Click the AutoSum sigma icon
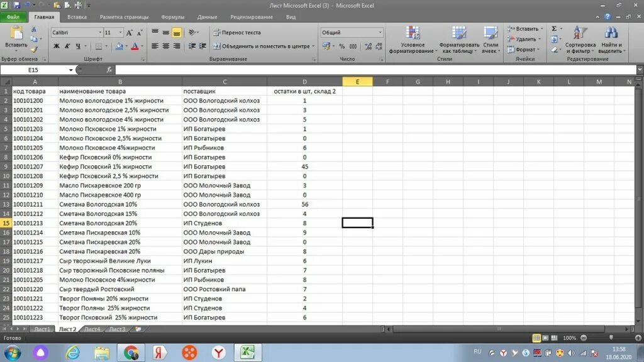Screen dimensions: 644x362 555,29
